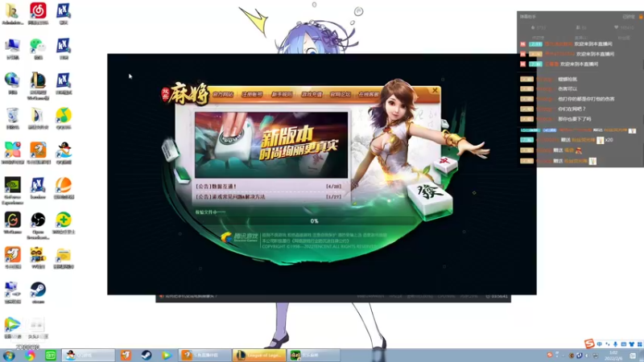Screen dimensions: 644x362
Task: Open 游戏充值 tab in Mahjong launcher
Action: point(312,94)
